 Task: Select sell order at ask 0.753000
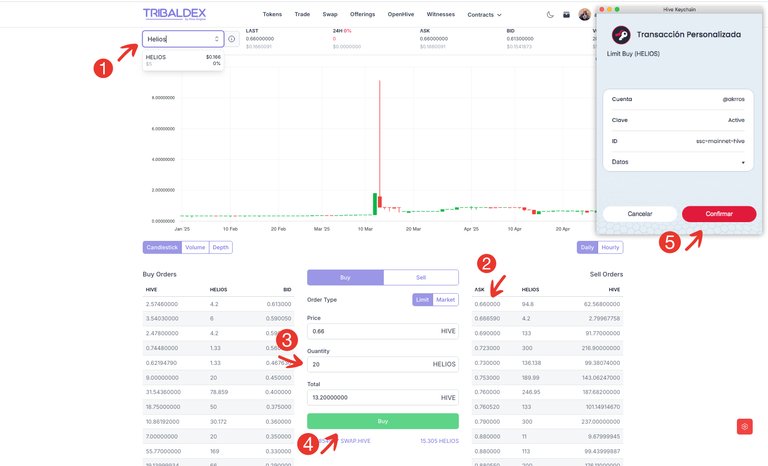(x=547, y=377)
